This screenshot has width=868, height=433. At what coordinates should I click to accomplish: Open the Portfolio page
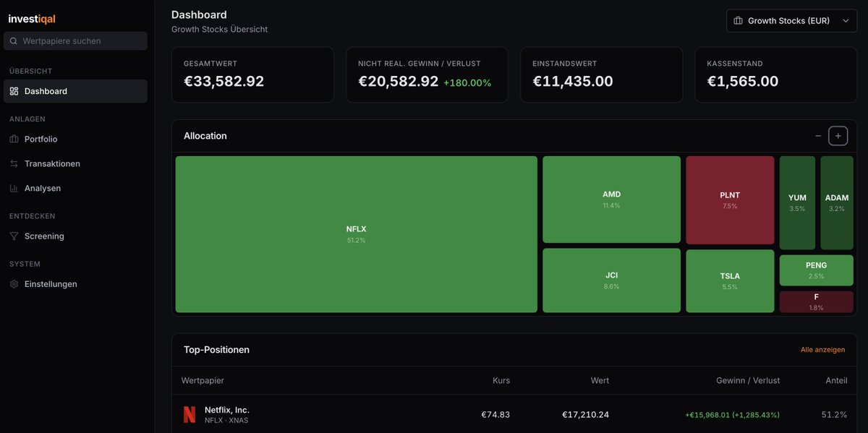[75, 139]
